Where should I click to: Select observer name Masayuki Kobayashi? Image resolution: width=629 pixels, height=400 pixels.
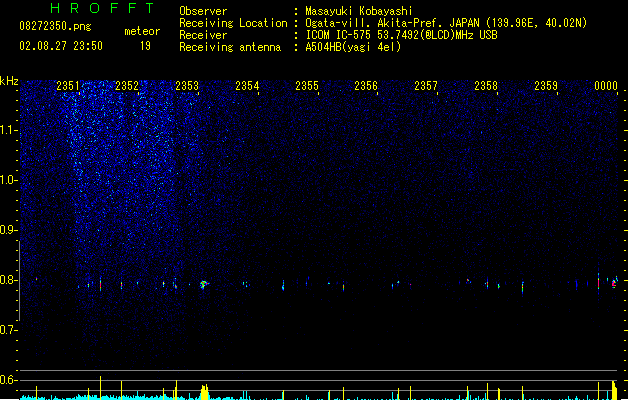point(359,11)
